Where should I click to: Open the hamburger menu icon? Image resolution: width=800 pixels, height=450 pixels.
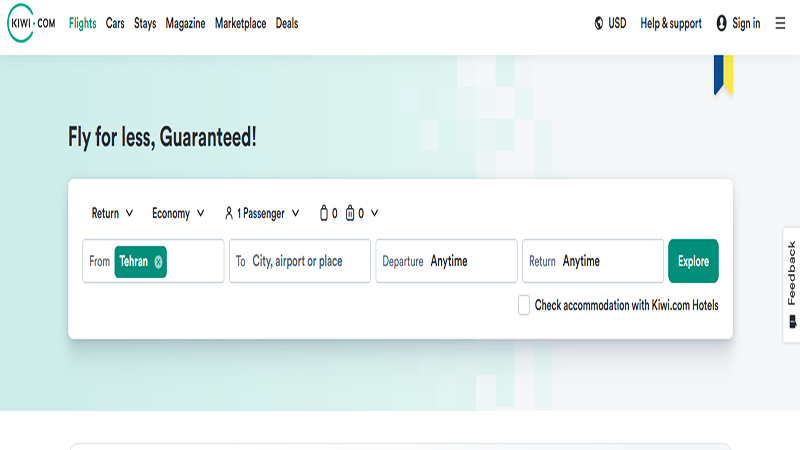pyautogui.click(x=780, y=23)
